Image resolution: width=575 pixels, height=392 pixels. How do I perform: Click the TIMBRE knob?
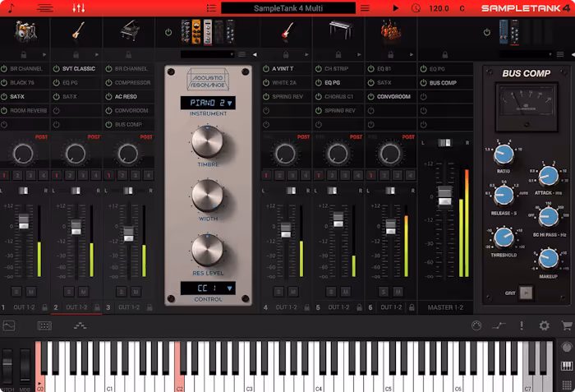pos(208,141)
